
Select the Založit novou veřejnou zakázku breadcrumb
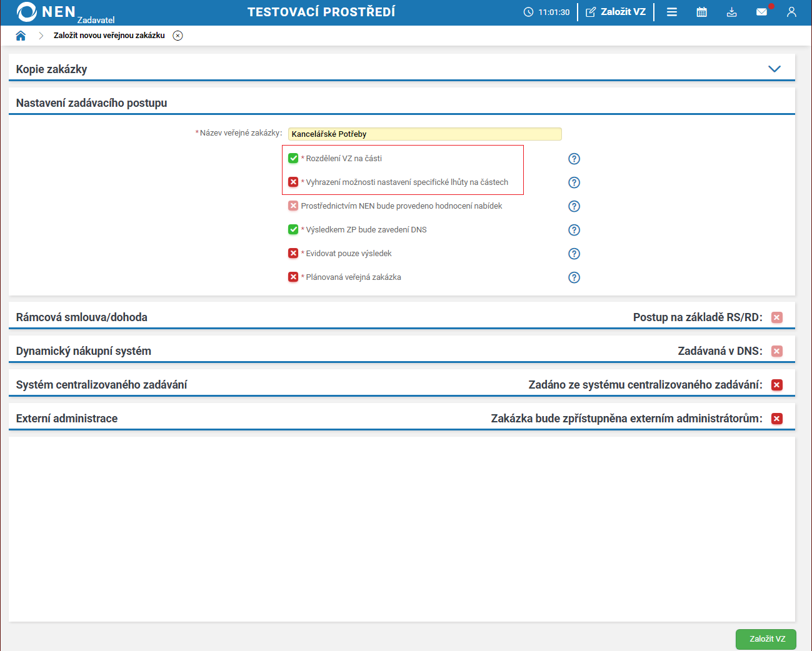[109, 36]
